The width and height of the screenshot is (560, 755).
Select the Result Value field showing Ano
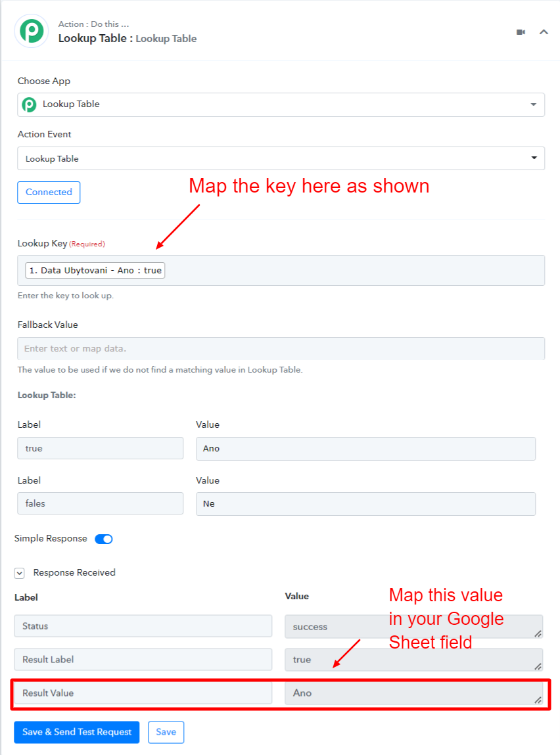pos(413,693)
